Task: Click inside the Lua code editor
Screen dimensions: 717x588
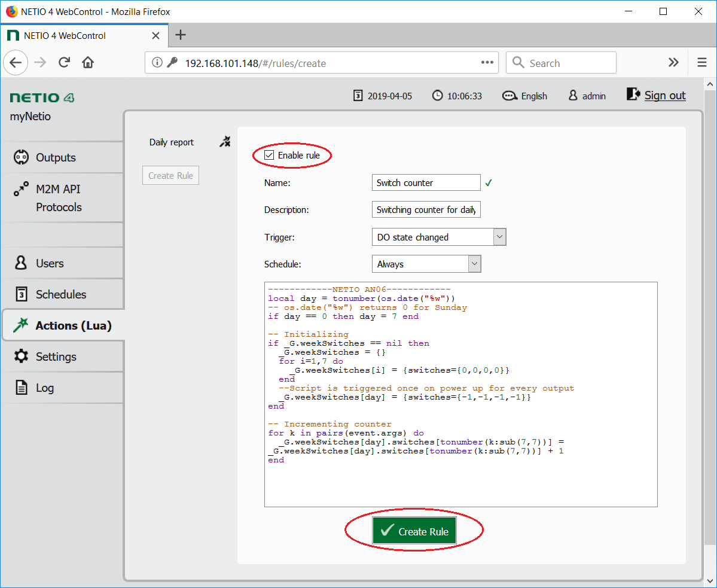Action: tap(461, 394)
